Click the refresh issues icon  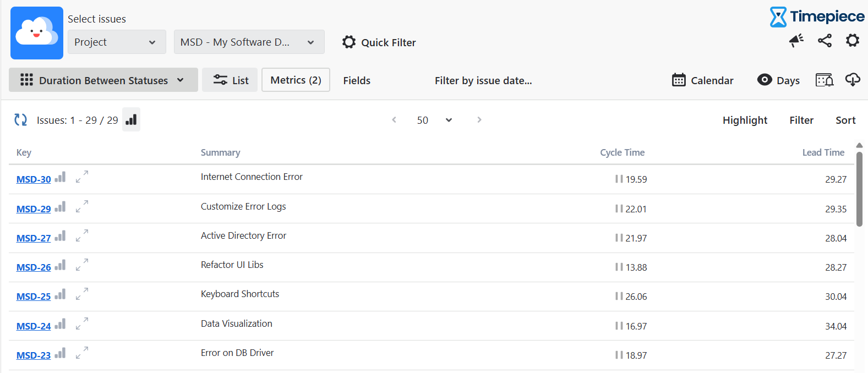coord(21,120)
